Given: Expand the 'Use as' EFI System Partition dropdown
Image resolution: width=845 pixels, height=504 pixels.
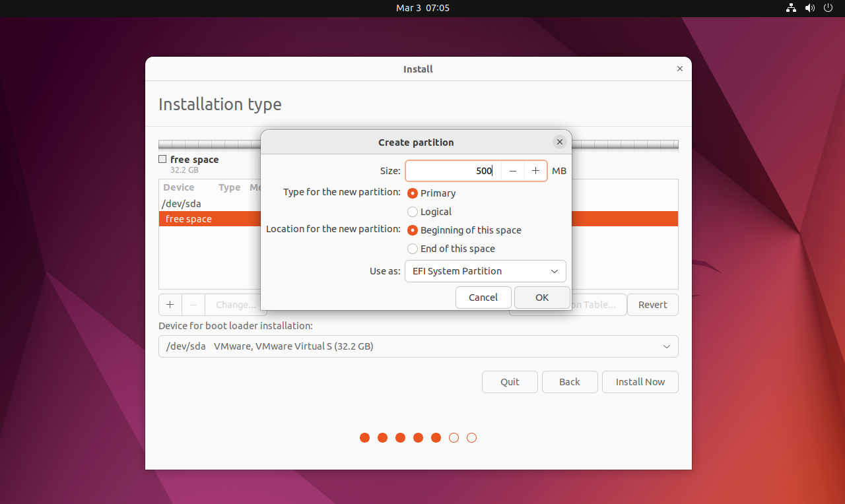Looking at the screenshot, I should tap(485, 271).
